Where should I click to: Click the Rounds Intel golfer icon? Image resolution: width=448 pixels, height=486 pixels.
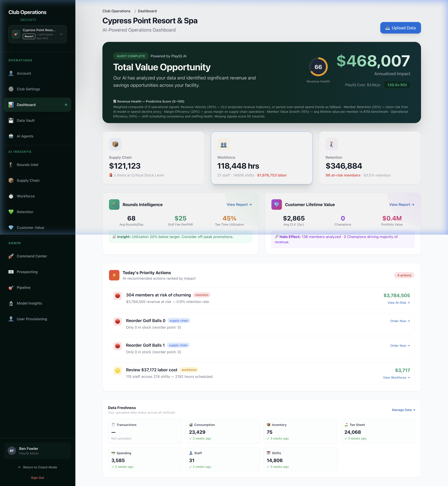tap(11, 165)
